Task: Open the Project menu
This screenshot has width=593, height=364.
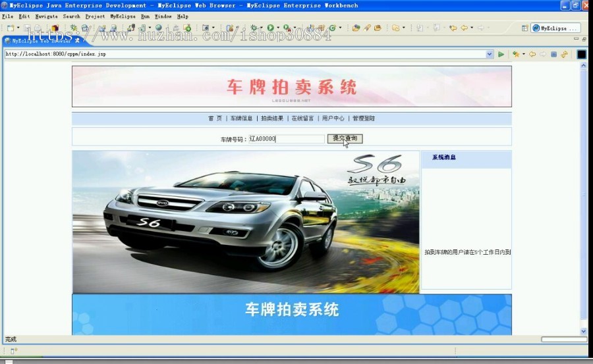Action: click(95, 16)
